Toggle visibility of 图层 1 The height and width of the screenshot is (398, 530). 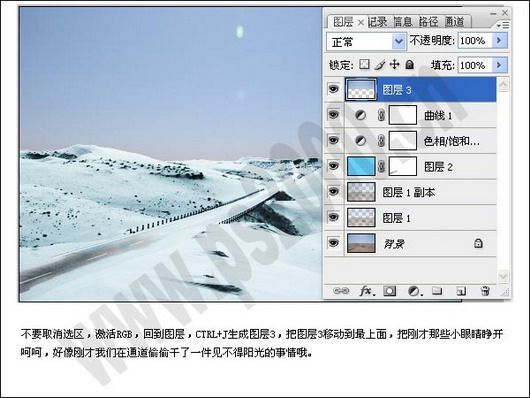pyautogui.click(x=334, y=217)
